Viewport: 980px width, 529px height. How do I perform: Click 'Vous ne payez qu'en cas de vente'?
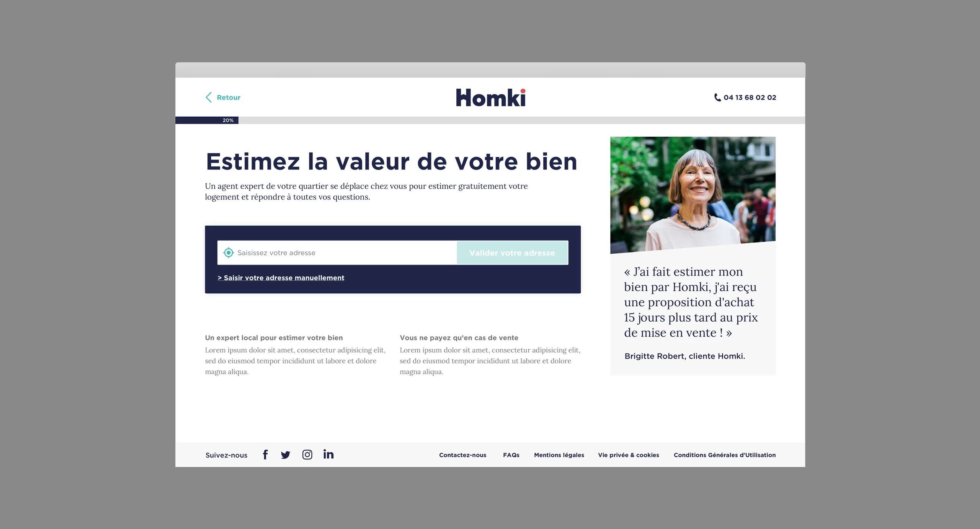pyautogui.click(x=459, y=338)
